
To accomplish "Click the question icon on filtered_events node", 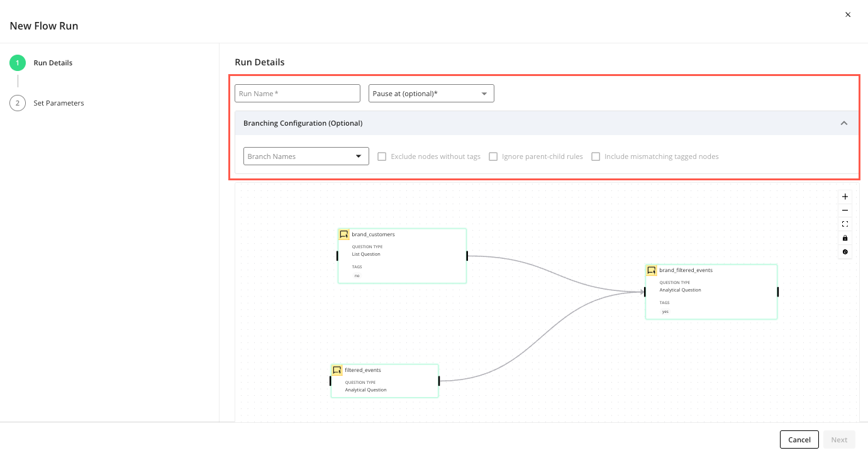I will coord(337,369).
